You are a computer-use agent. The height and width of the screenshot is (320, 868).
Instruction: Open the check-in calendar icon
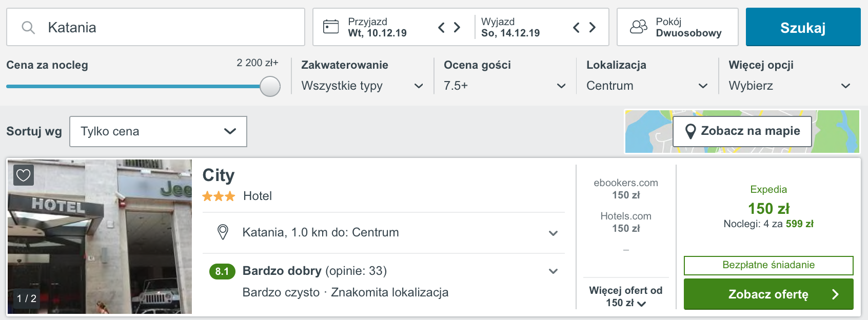coord(331,27)
